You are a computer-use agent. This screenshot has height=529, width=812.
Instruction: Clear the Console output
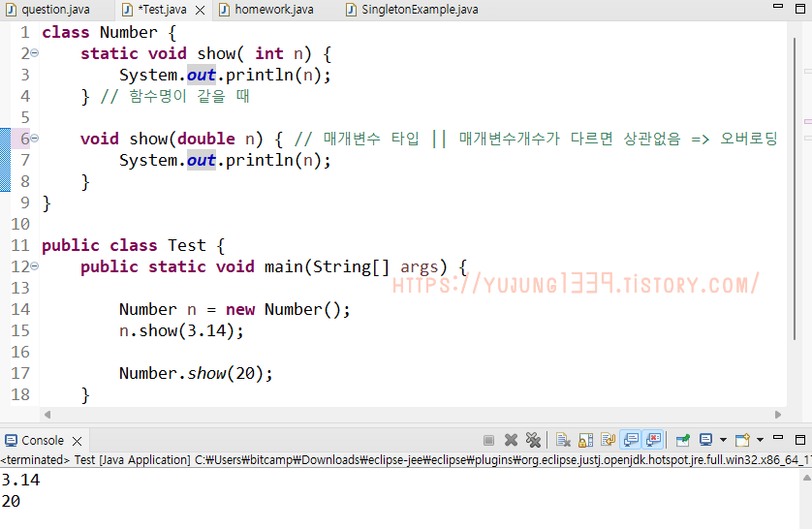click(x=563, y=441)
